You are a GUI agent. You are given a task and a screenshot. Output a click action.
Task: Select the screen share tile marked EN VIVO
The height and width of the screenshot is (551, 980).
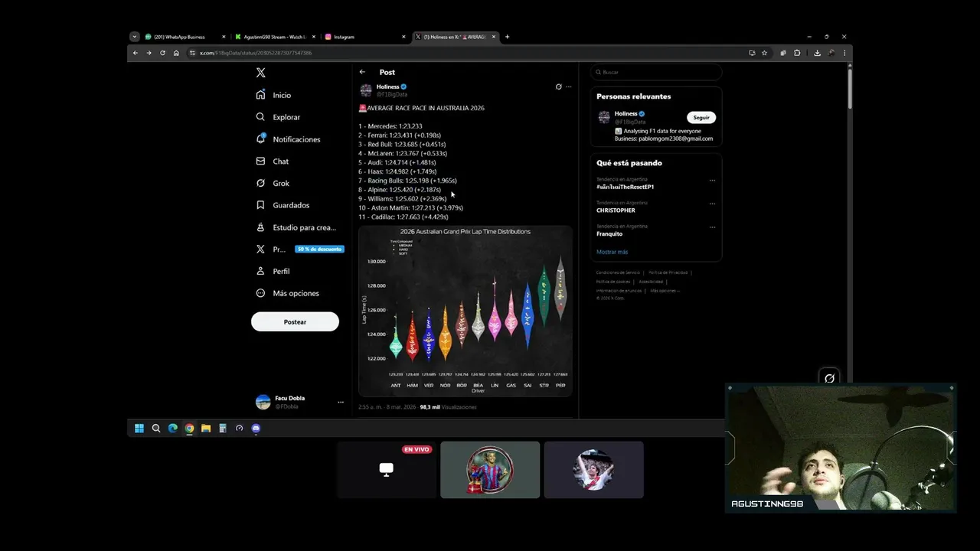[387, 469]
